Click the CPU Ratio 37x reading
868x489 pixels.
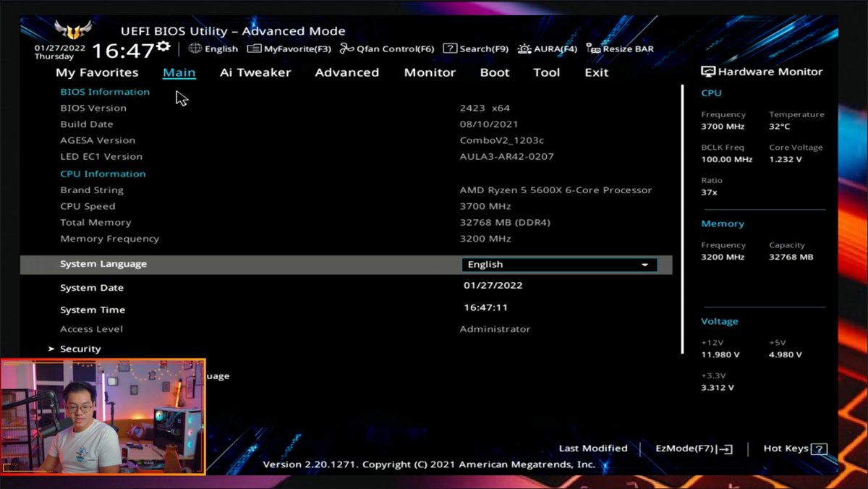point(709,192)
